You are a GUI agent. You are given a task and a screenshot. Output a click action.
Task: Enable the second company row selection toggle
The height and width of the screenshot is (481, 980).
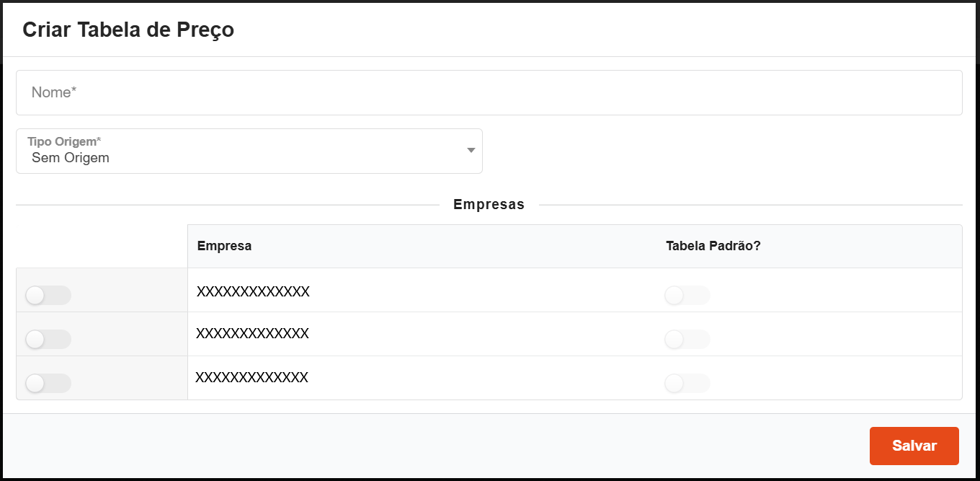48,339
